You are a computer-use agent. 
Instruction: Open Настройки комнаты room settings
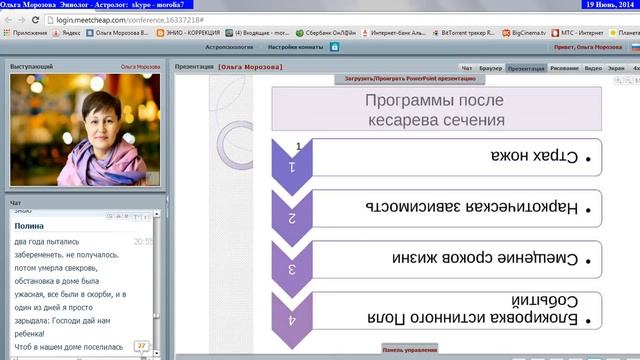click(x=296, y=47)
